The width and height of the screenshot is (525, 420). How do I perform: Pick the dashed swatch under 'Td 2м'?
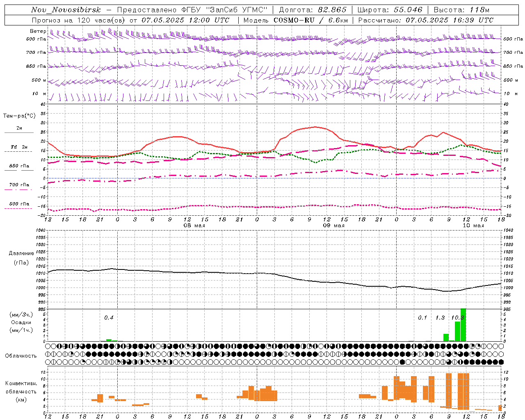tap(18, 152)
